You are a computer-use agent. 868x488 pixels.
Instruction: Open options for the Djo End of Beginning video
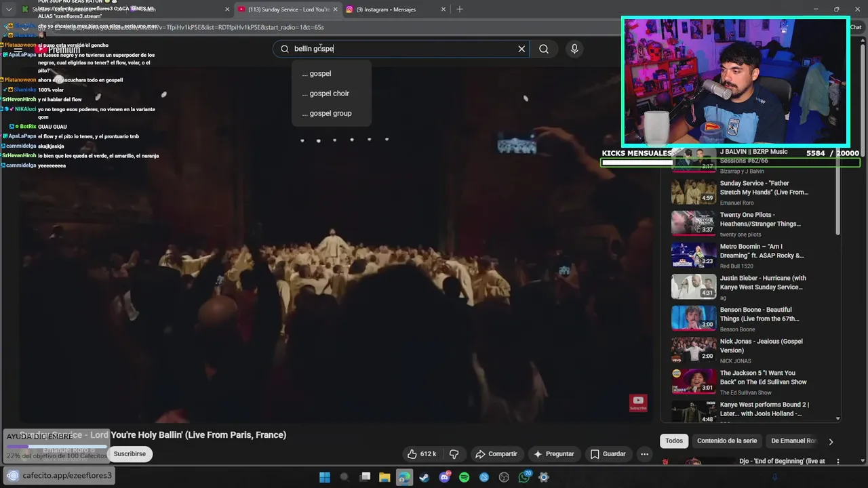tap(838, 462)
